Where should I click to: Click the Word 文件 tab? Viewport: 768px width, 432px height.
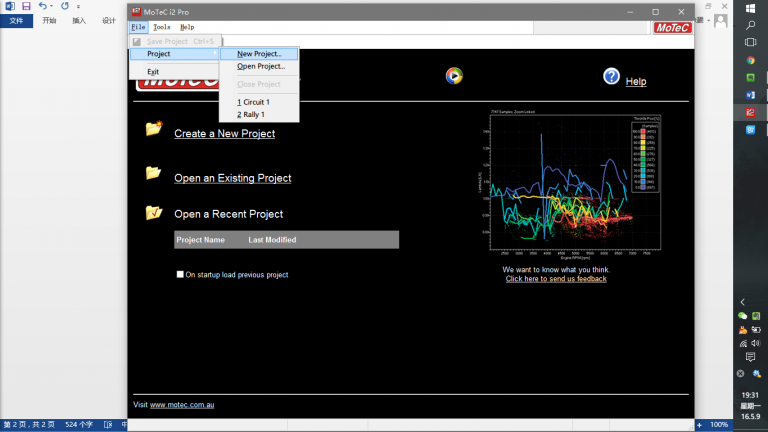pos(16,21)
